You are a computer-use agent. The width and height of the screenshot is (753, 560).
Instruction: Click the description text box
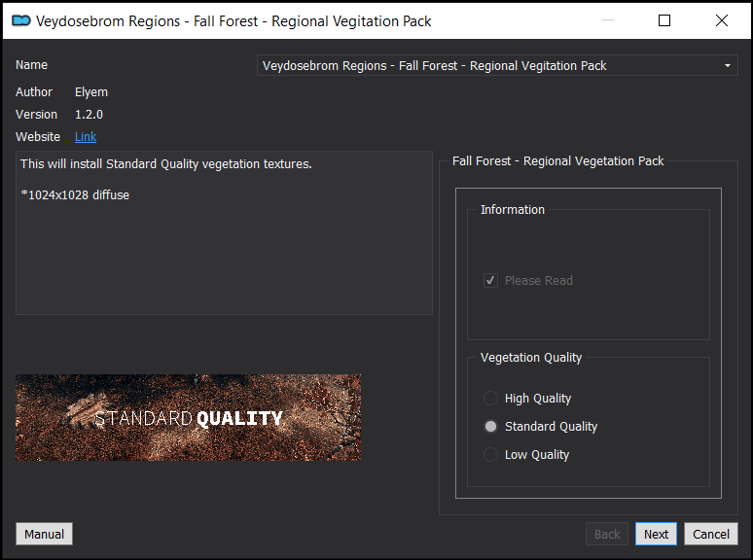coord(225,232)
